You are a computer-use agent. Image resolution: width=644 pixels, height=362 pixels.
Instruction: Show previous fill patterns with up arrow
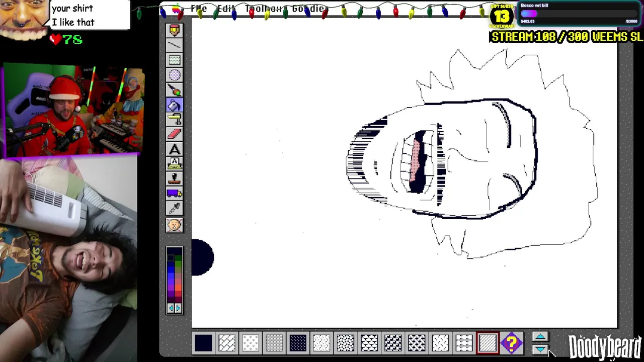[540, 337]
